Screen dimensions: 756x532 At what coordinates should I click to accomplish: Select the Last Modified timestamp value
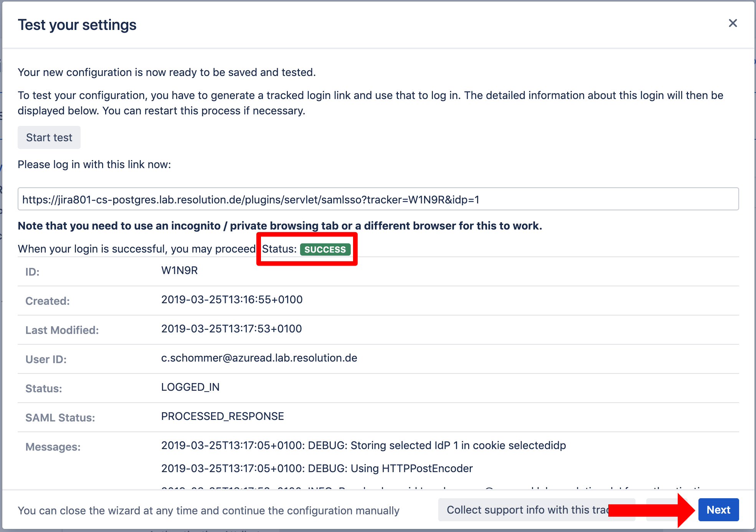(231, 329)
